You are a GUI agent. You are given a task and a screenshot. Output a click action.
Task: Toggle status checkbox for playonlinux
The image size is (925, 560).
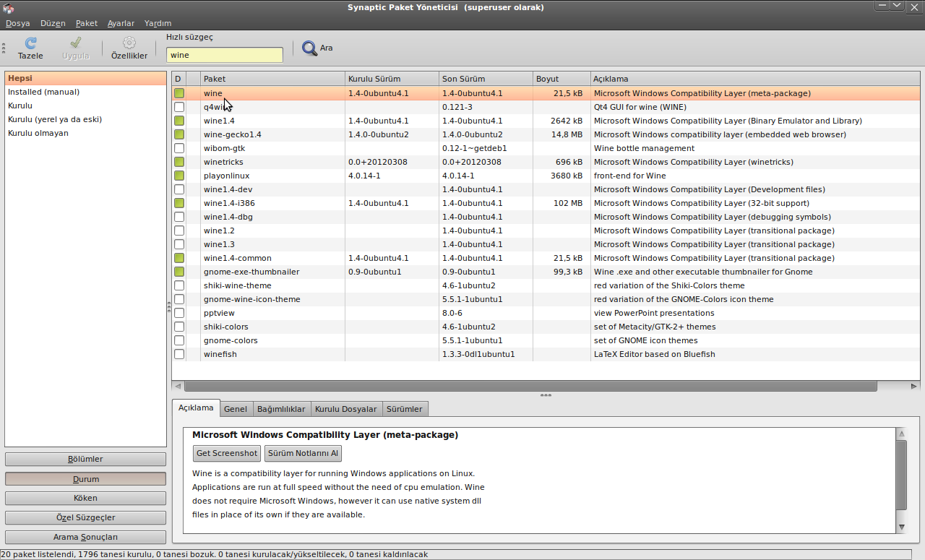coord(179,176)
